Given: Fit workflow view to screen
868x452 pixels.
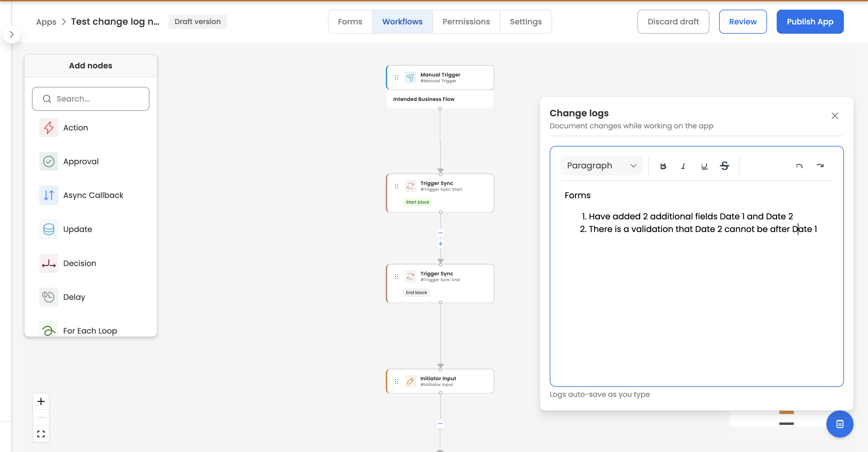Looking at the screenshot, I should click(x=41, y=434).
